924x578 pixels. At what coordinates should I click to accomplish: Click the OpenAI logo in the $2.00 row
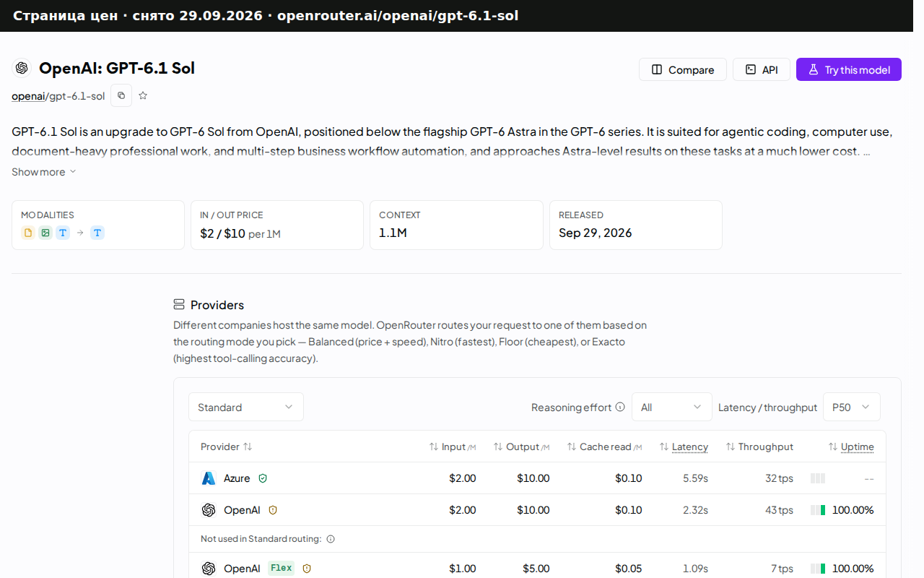(x=209, y=510)
